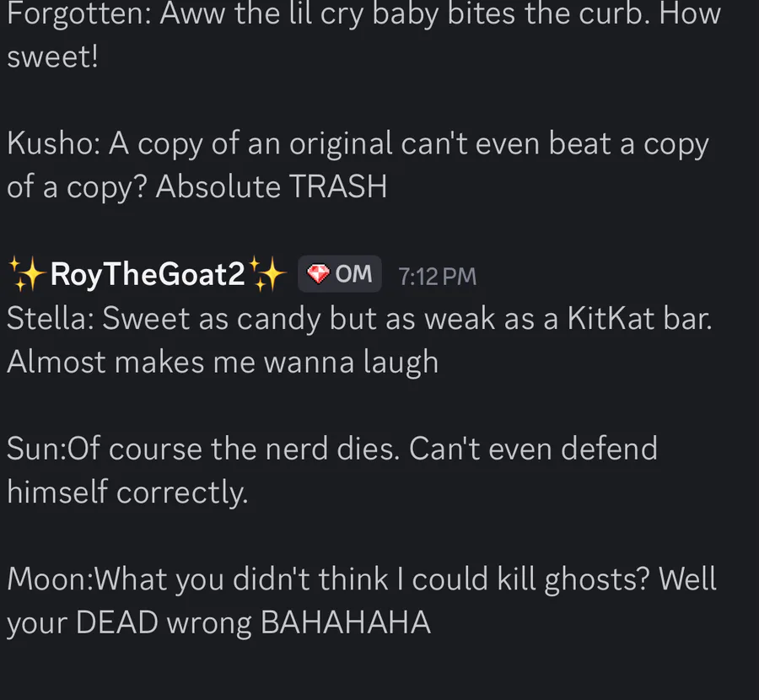The height and width of the screenshot is (700, 759).
Task: Click the 7:12 PM timestamp
Action: tap(437, 277)
